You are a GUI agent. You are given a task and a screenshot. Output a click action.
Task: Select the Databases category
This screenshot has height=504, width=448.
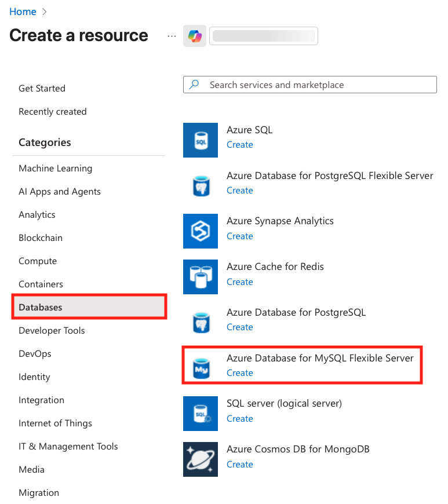[89, 307]
